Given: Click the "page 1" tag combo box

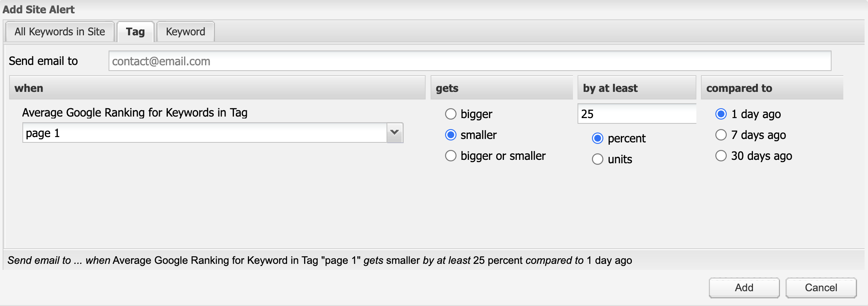Looking at the screenshot, I should [x=204, y=133].
